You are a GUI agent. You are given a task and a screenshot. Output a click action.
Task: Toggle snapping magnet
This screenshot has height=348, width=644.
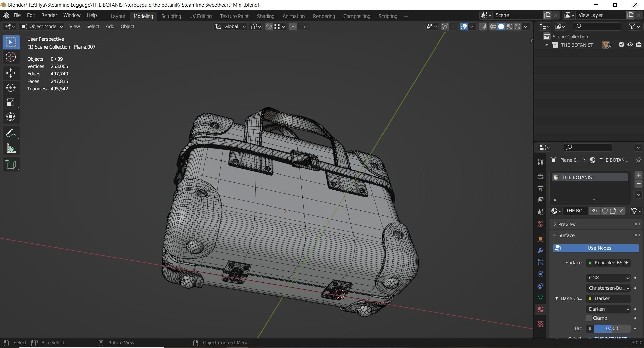tap(269, 27)
